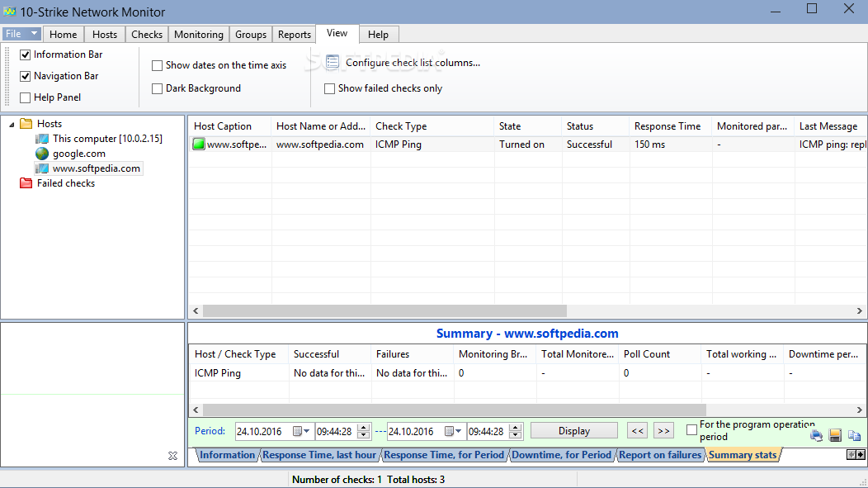Click the check list horizontal scrollbar thumb
Viewport: 868px width, 488px height.
[x=384, y=310]
